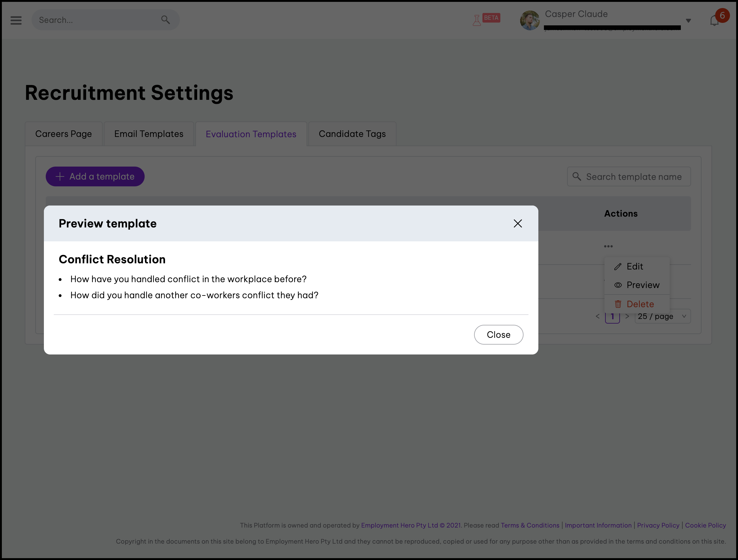Go to the previous page arrow

[598, 316]
